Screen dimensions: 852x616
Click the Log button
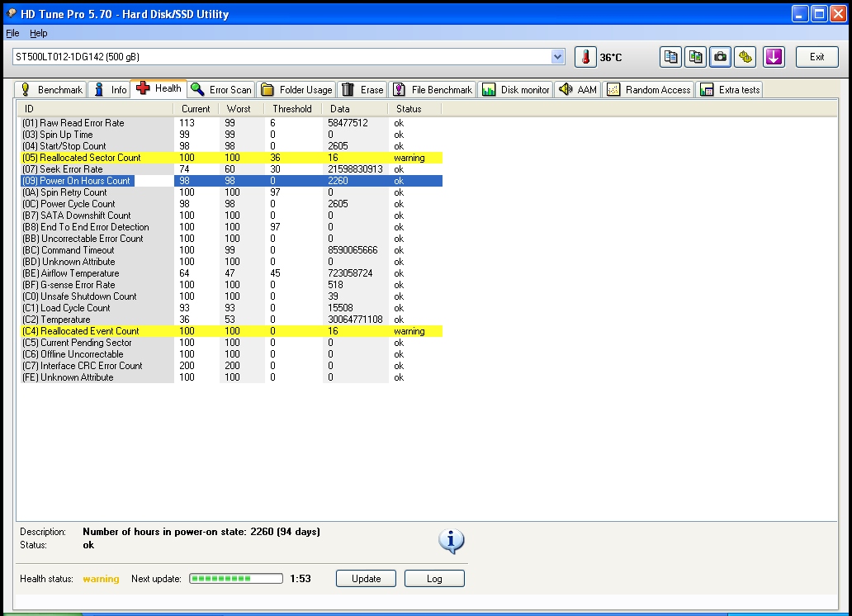[x=434, y=579]
